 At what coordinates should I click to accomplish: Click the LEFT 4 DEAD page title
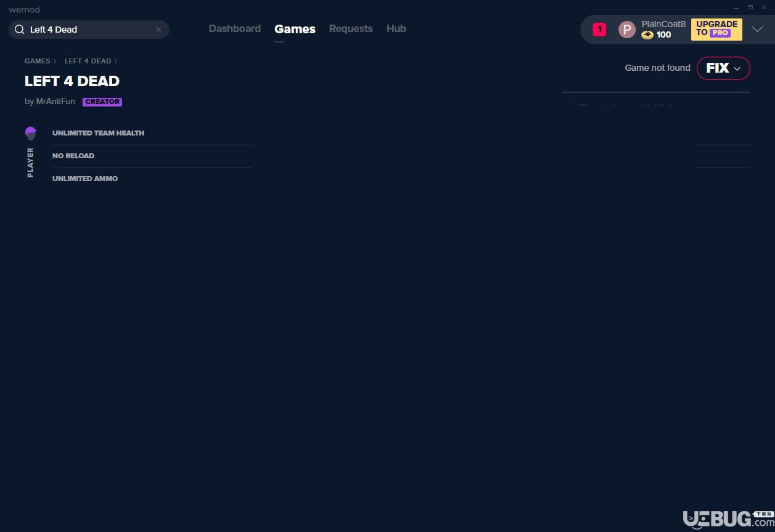(x=72, y=81)
